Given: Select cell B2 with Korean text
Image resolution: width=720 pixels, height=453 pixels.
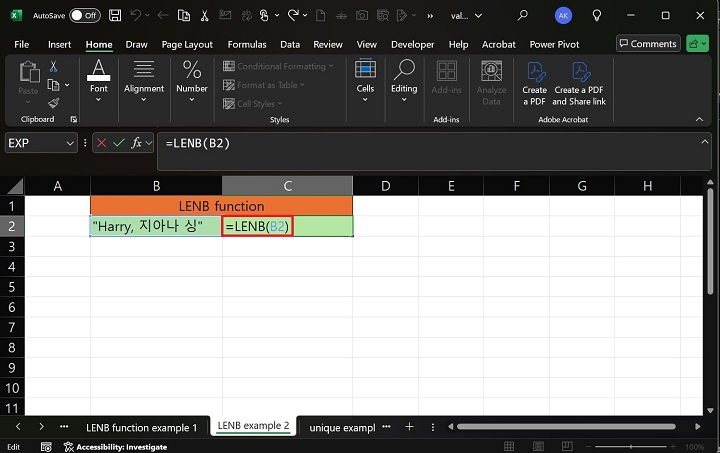Looking at the screenshot, I should pos(156,227).
